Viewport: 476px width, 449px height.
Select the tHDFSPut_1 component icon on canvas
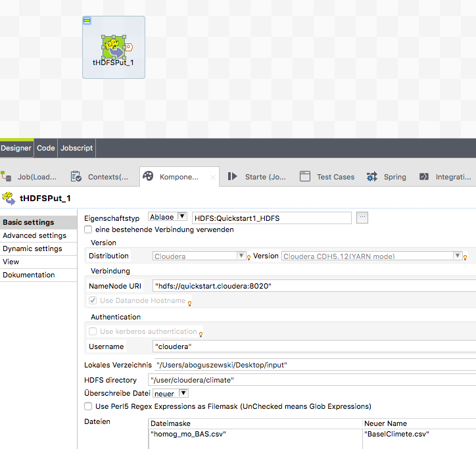coord(113,46)
